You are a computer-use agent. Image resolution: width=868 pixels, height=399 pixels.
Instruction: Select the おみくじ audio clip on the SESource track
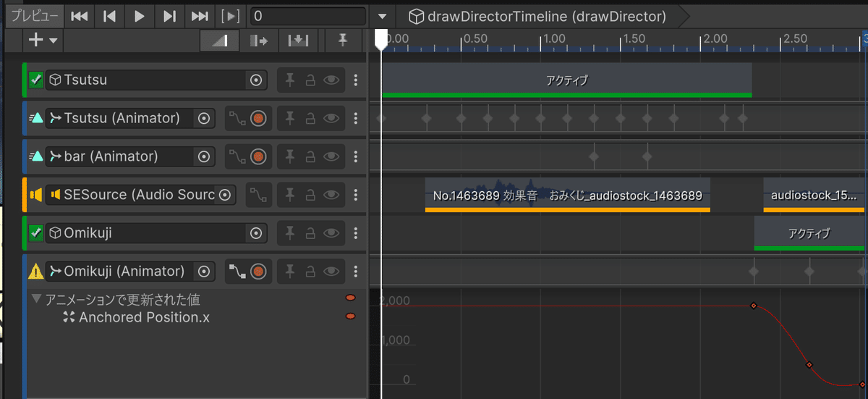[x=567, y=195]
